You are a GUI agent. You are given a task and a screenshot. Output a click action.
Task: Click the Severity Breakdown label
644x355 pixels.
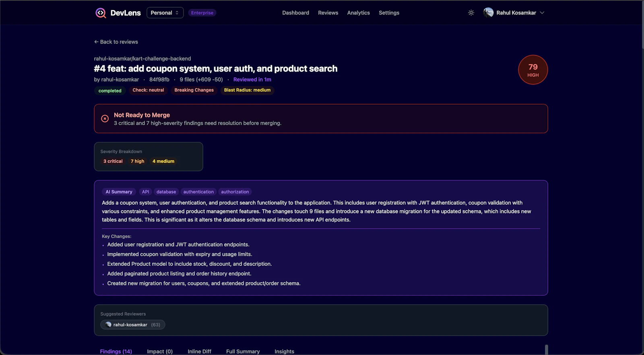[121, 152]
